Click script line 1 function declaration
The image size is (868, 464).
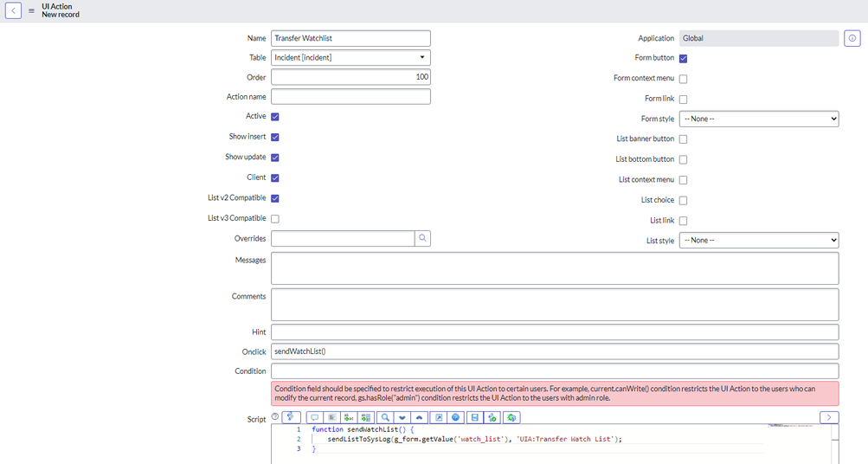coord(363,429)
